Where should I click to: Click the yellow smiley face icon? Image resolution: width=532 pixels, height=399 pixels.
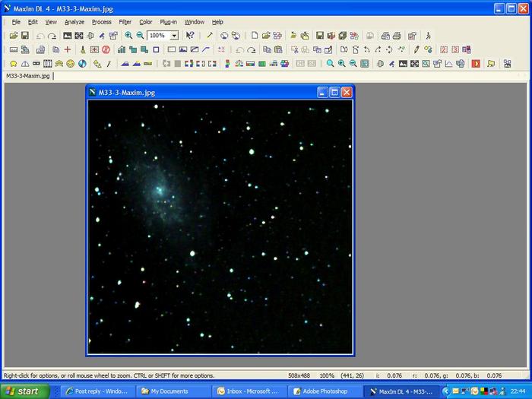tap(70, 63)
